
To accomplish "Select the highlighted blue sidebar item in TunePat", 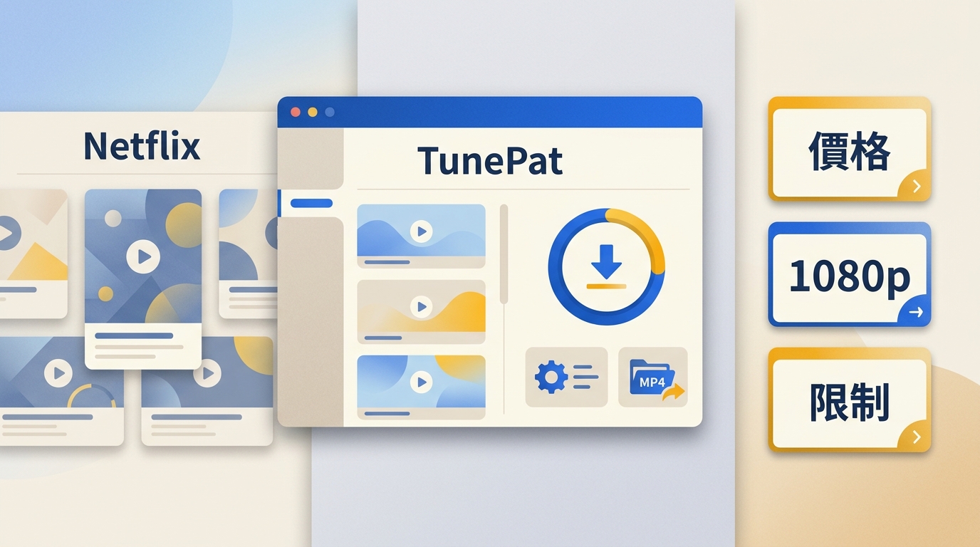I will [311, 203].
